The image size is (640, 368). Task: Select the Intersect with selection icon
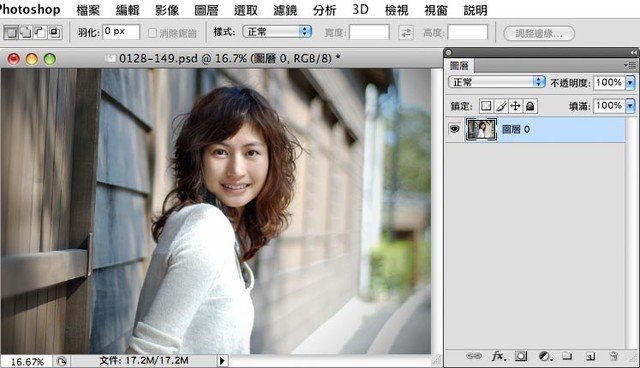(x=55, y=32)
